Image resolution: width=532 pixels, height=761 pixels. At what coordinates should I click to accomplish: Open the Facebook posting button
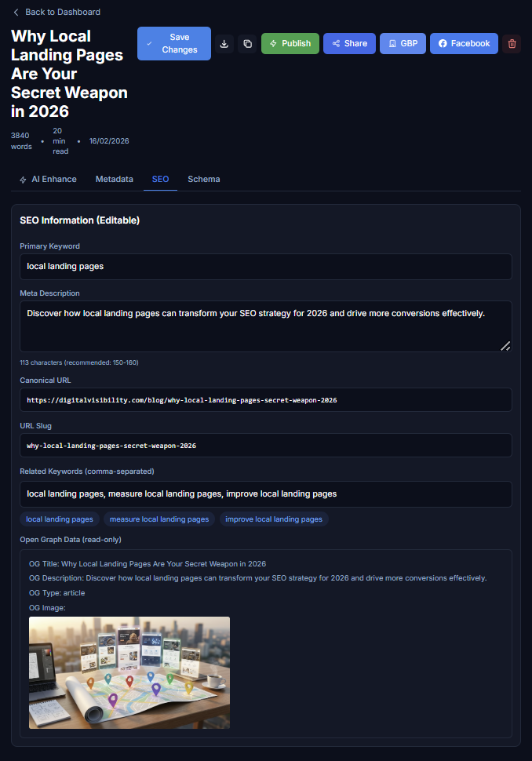tap(464, 44)
